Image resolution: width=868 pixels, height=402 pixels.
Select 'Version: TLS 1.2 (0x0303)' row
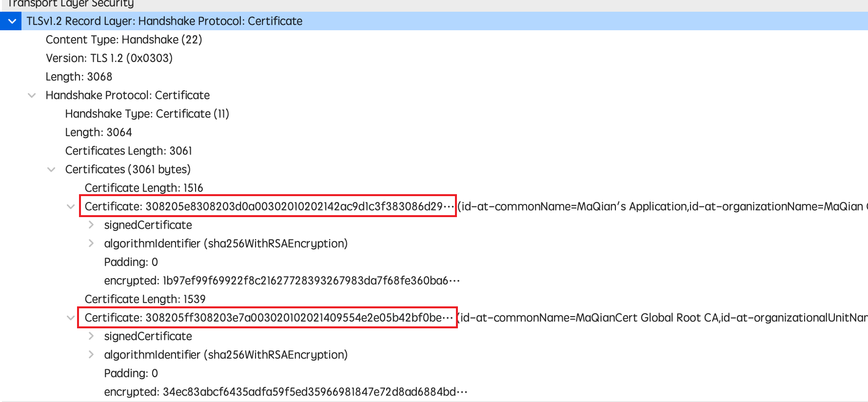pos(109,58)
